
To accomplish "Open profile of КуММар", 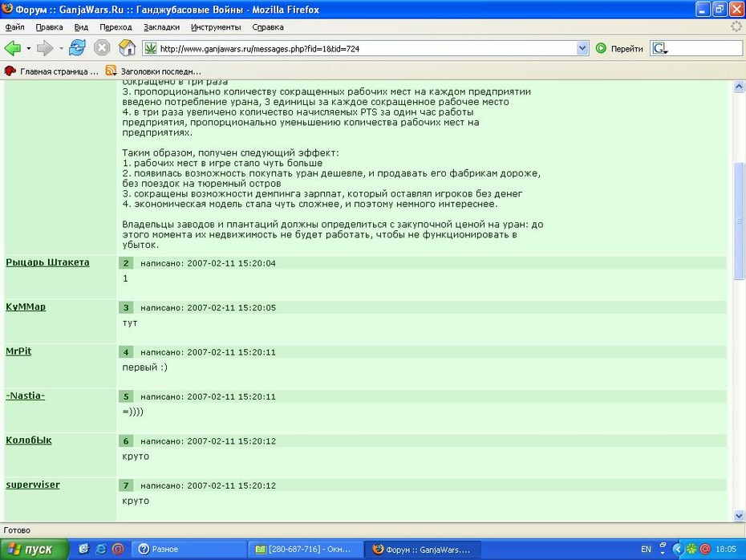I will pyautogui.click(x=26, y=306).
